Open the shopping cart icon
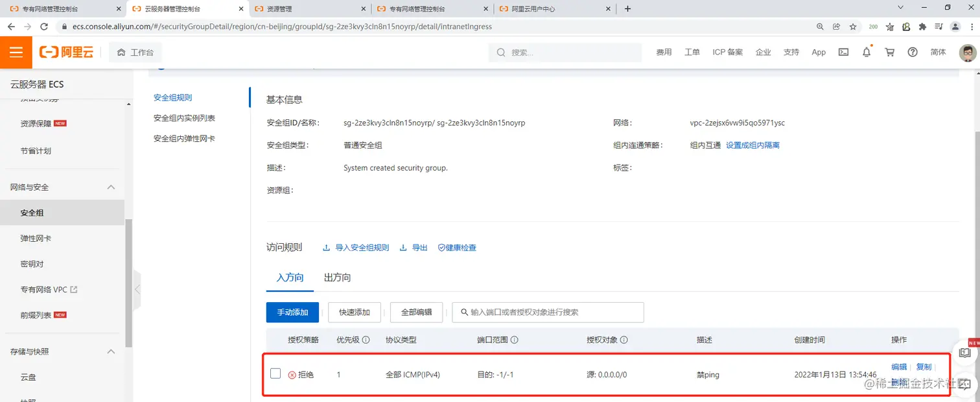Screen dimensions: 980x402 point(889,53)
